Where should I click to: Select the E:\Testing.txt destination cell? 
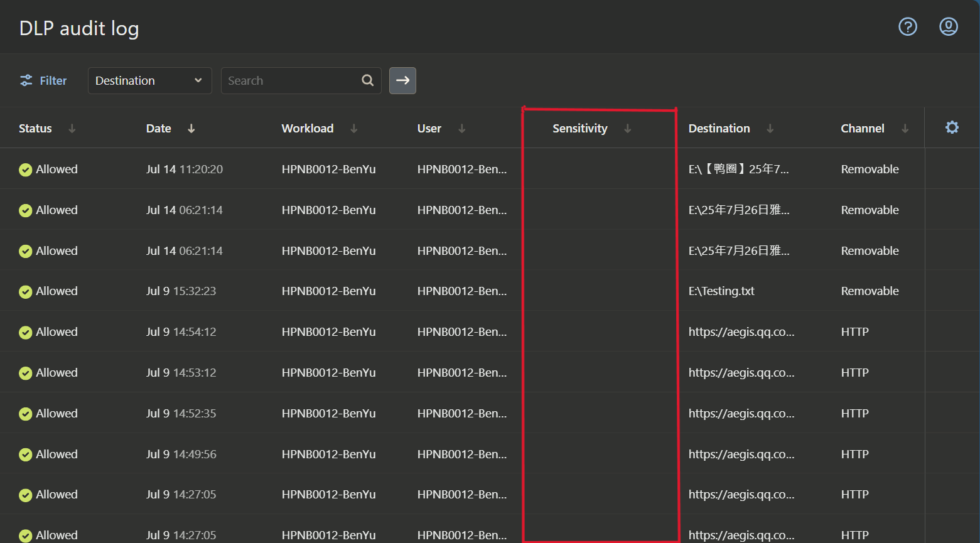click(x=721, y=291)
